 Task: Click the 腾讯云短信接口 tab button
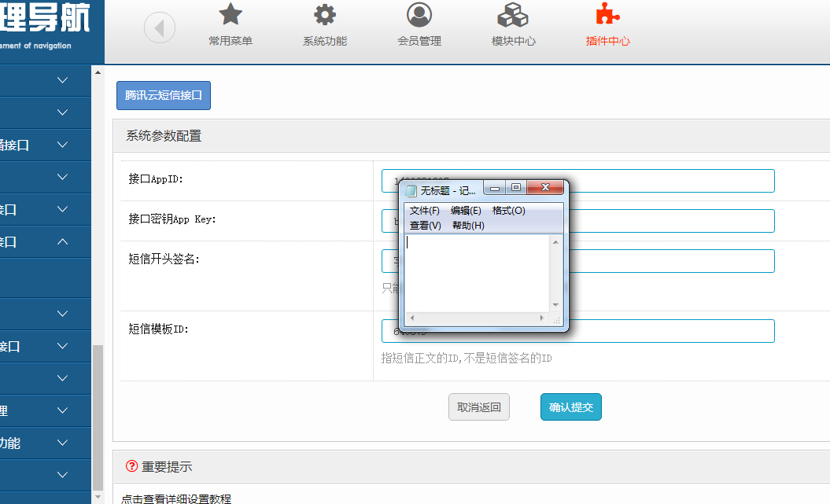[x=164, y=96]
